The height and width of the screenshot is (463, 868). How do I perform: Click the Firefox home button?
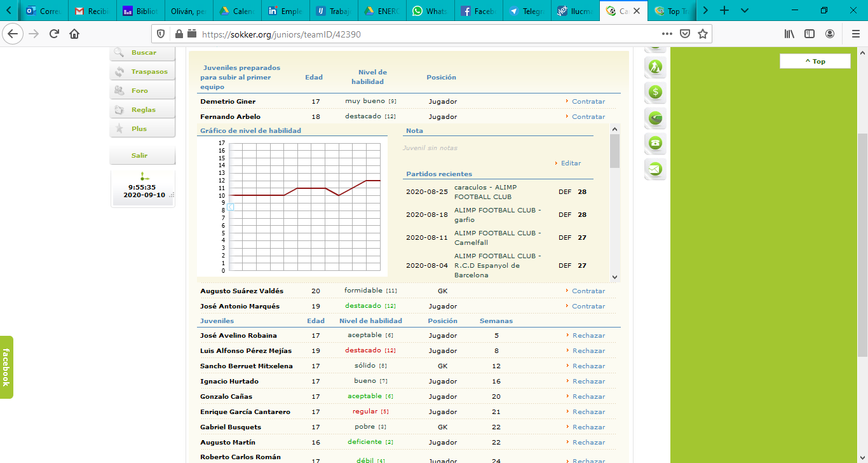[x=75, y=34]
